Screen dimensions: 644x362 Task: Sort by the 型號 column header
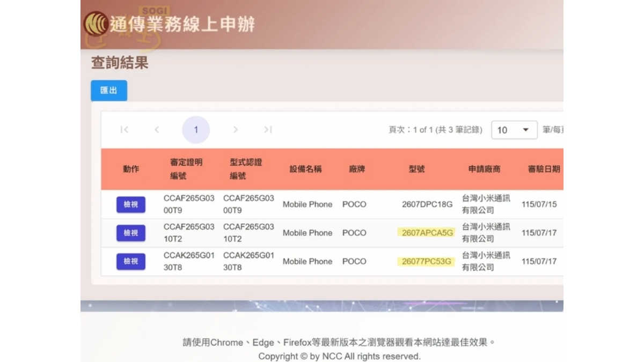pos(416,169)
